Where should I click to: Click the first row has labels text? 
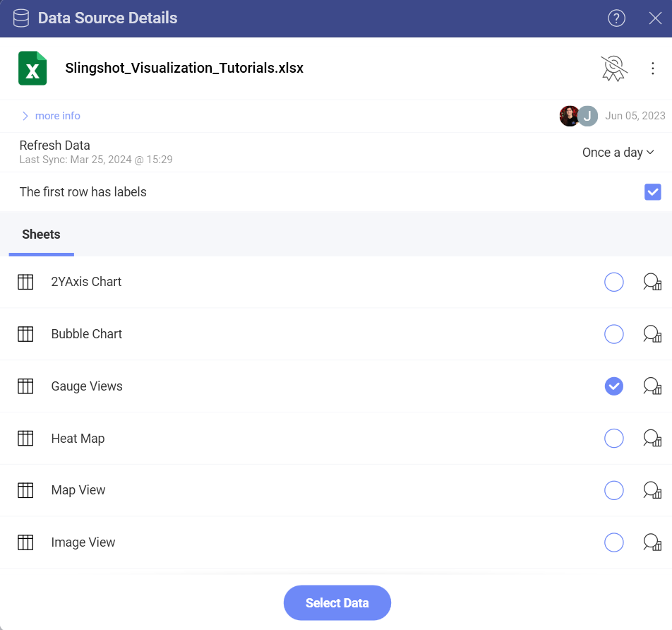coord(83,192)
